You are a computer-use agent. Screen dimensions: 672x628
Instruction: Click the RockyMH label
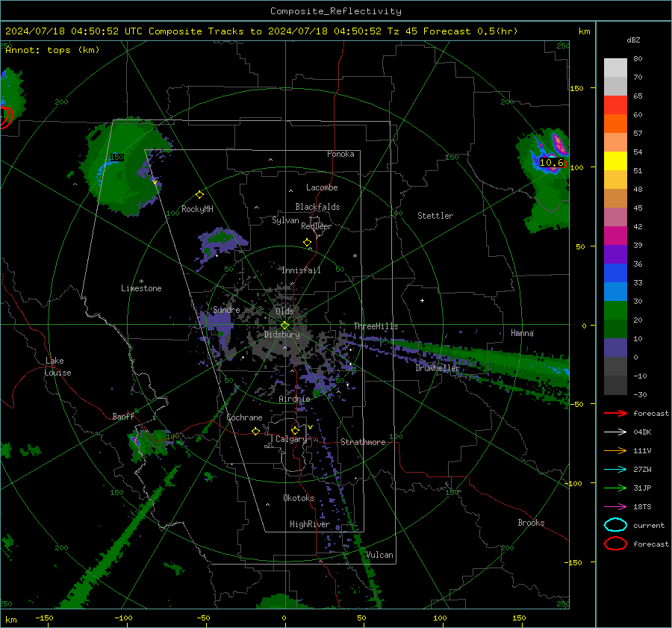tap(197, 209)
